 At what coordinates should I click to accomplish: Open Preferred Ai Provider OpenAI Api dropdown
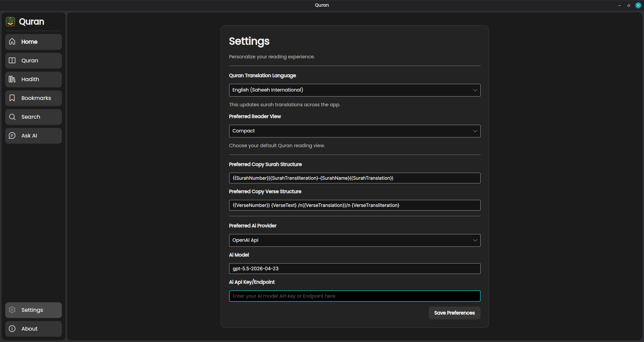(355, 240)
